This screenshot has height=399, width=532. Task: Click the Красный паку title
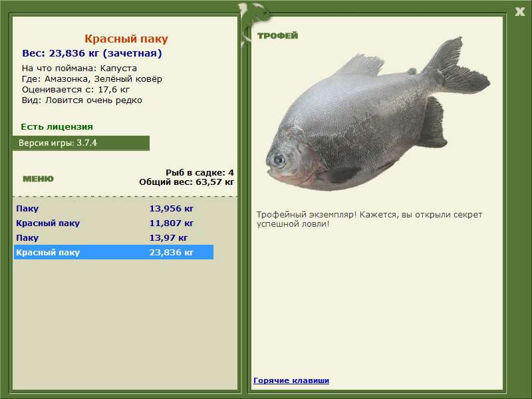126,39
